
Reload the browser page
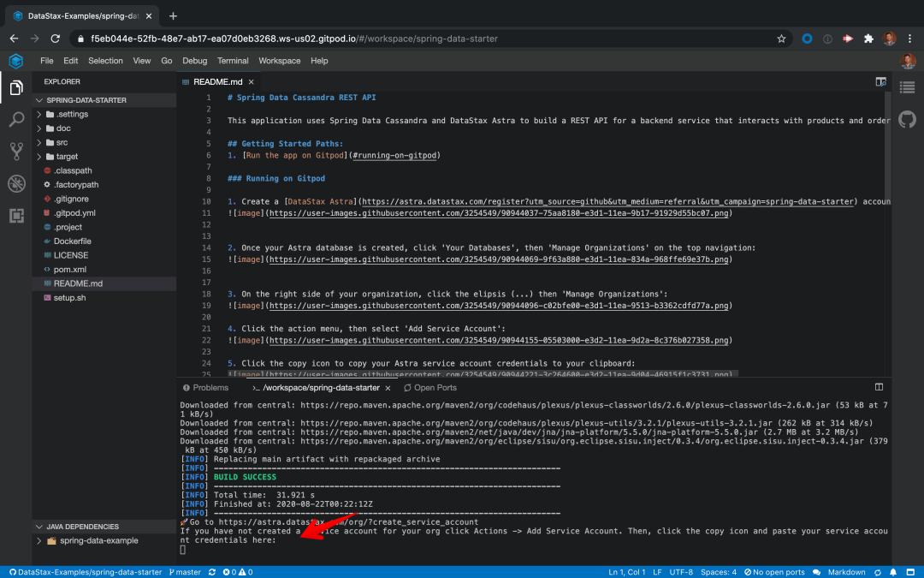click(56, 39)
